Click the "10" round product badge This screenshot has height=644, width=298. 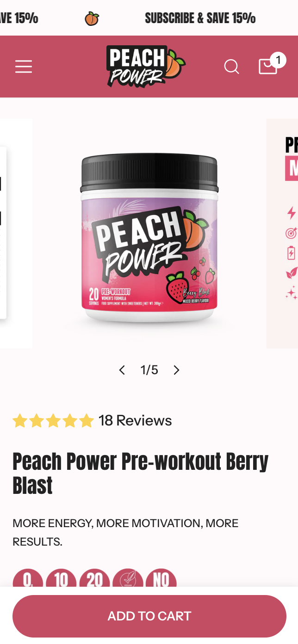(x=61, y=578)
